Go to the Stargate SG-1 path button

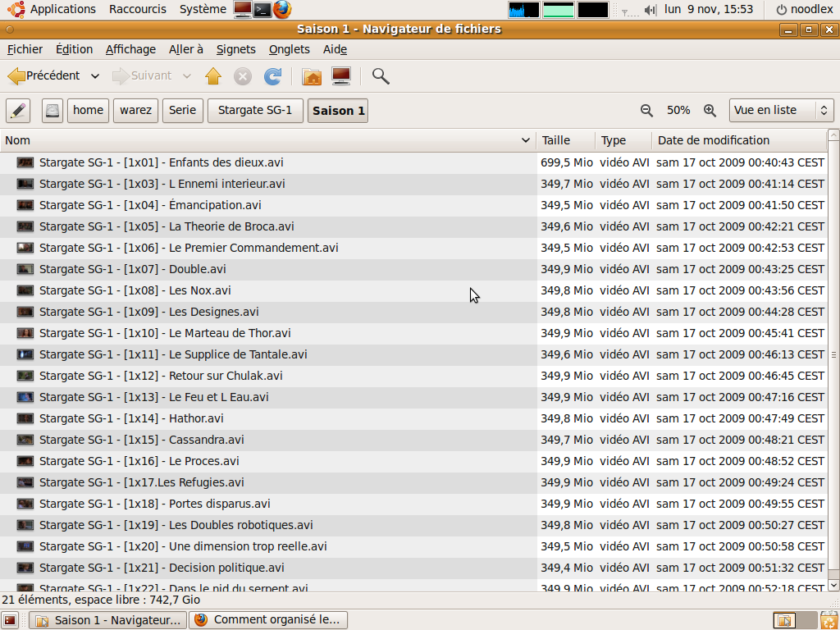point(255,111)
